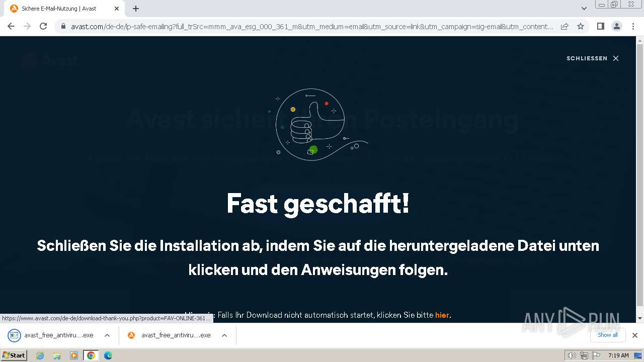
Task: Click the 'Fast geschafft!' heading
Action: click(x=318, y=204)
